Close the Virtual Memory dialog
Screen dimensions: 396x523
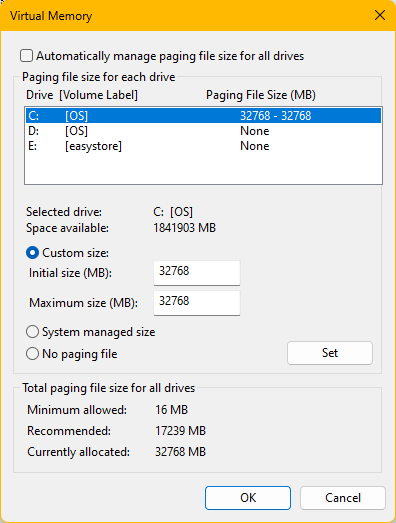(380, 15)
